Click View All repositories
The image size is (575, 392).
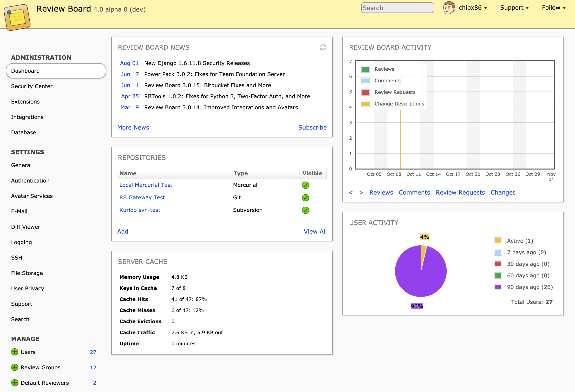point(315,231)
